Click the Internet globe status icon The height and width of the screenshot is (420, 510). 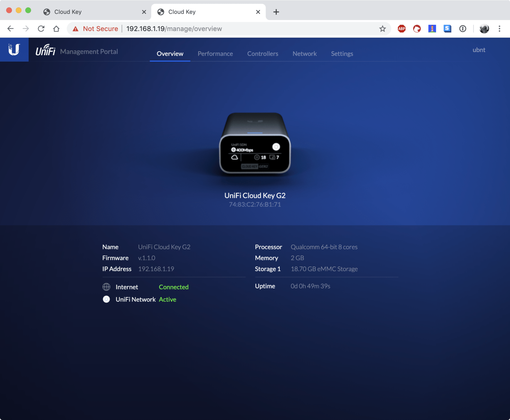106,287
